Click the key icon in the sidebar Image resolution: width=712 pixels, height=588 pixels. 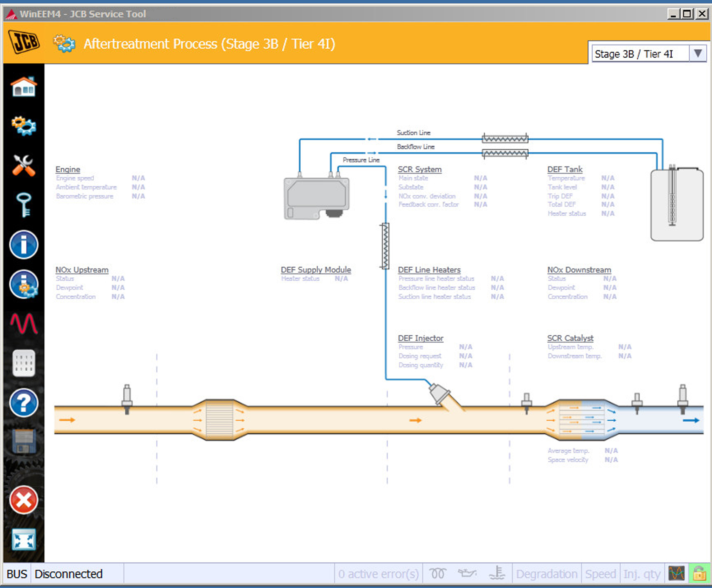click(x=24, y=205)
